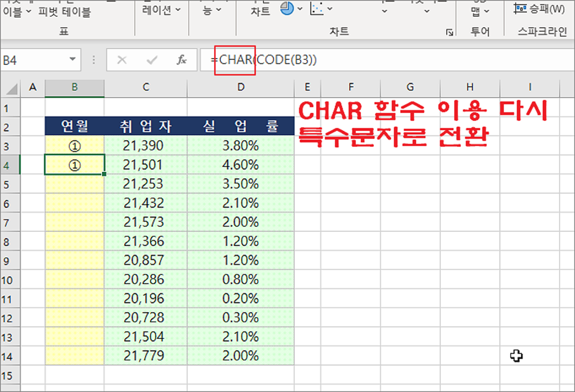Select the cell with 4.60%
575x392 pixels.
[x=241, y=165]
